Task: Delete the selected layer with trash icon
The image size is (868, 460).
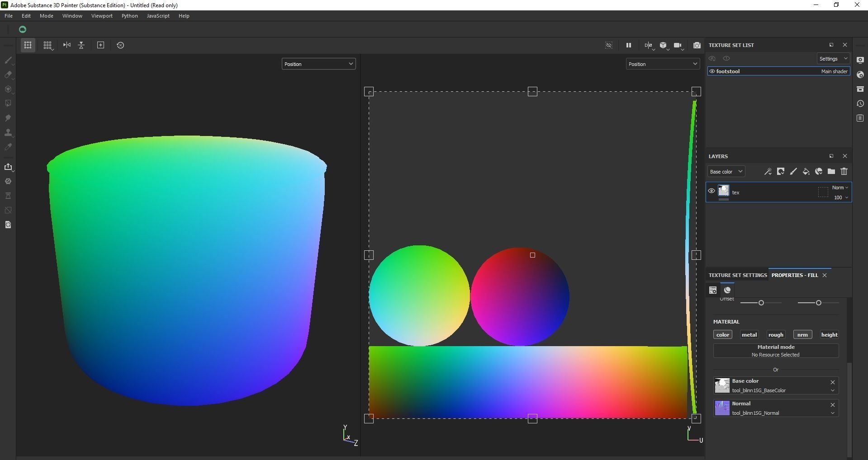Action: [844, 172]
